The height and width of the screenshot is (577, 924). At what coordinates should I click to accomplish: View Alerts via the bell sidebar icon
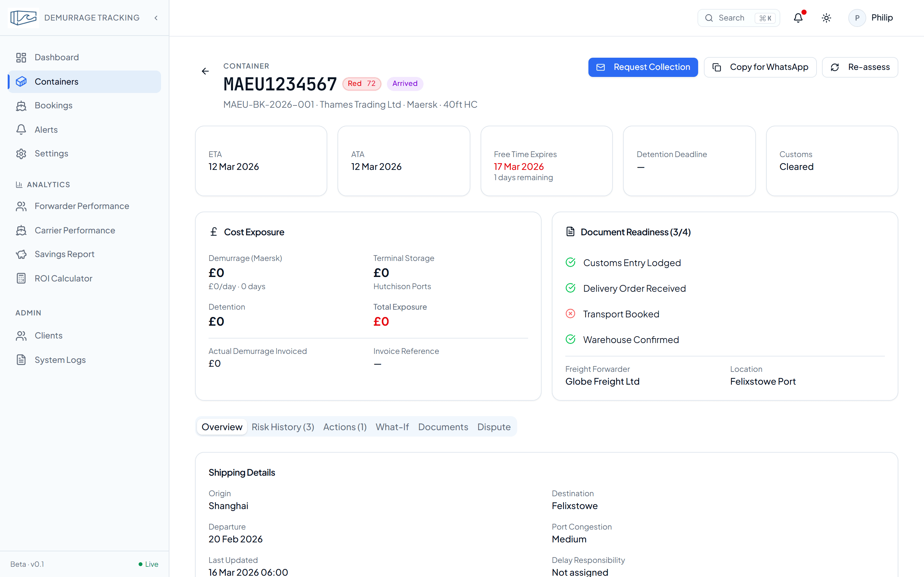pos(46,130)
